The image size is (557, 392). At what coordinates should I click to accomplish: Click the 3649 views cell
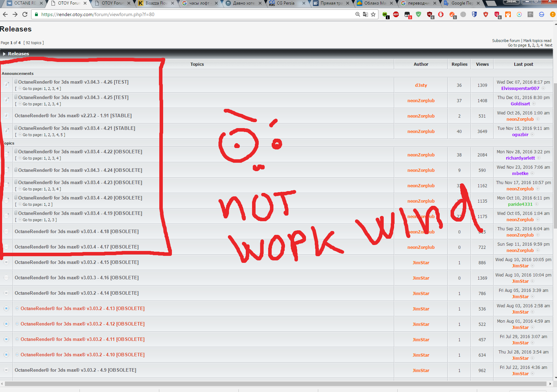482,131
